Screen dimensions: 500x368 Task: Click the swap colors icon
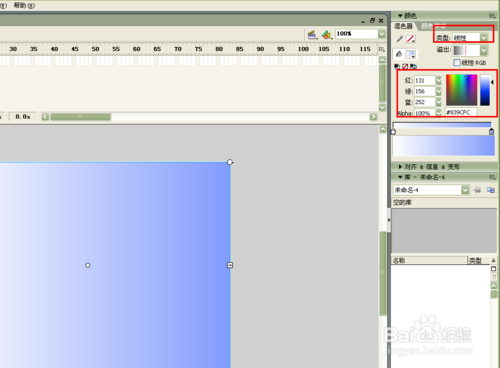pyautogui.click(x=413, y=66)
